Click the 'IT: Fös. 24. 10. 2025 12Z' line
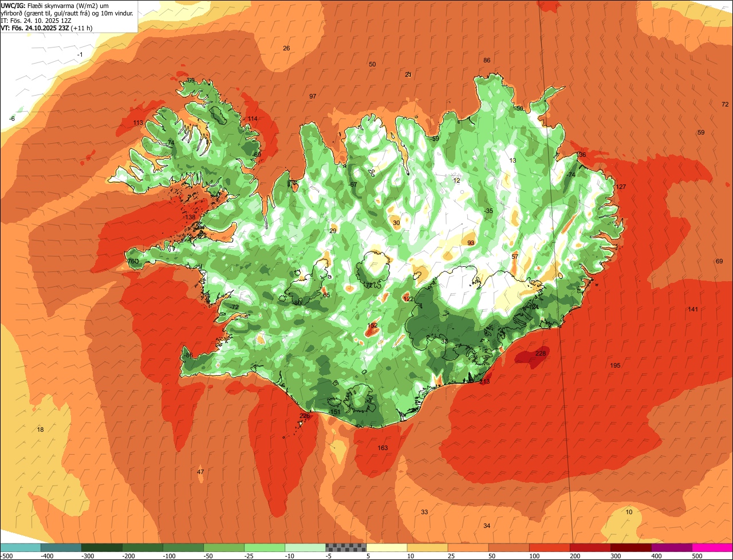This screenshot has width=733, height=560. coord(36,20)
